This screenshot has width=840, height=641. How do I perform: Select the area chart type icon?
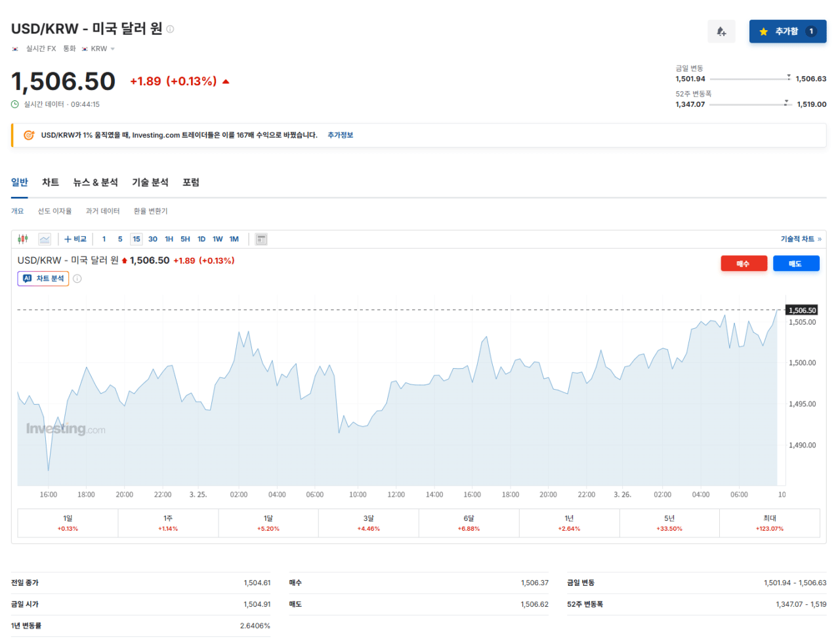(x=45, y=239)
